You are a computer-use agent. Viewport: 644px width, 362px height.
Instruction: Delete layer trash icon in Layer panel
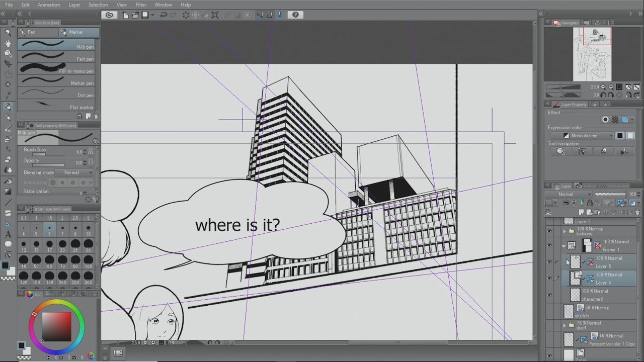click(638, 212)
